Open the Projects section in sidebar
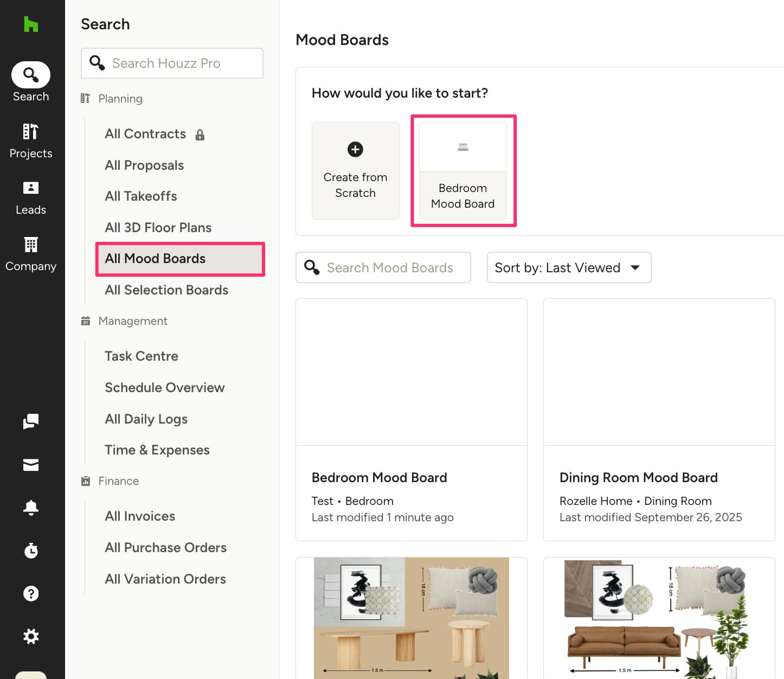The width and height of the screenshot is (784, 679). coord(31,141)
